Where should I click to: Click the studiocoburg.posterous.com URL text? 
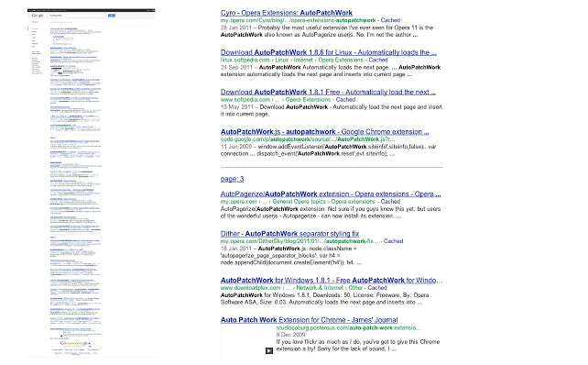pos(348,327)
